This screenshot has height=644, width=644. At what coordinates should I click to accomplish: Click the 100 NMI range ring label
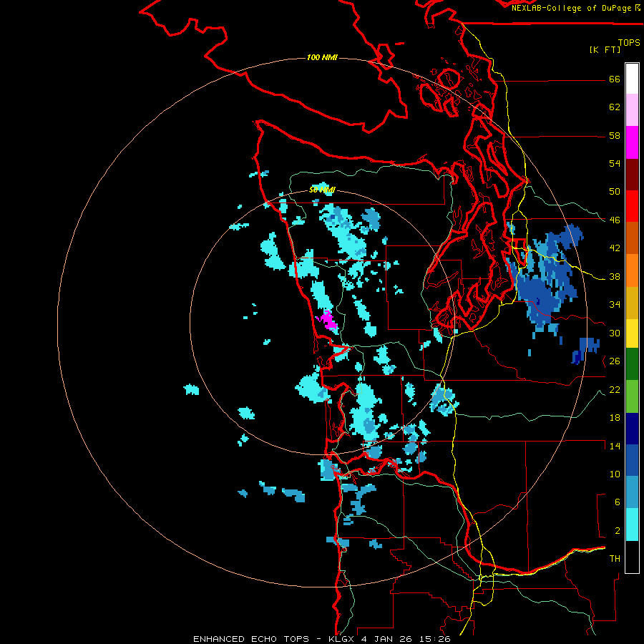click(x=322, y=57)
